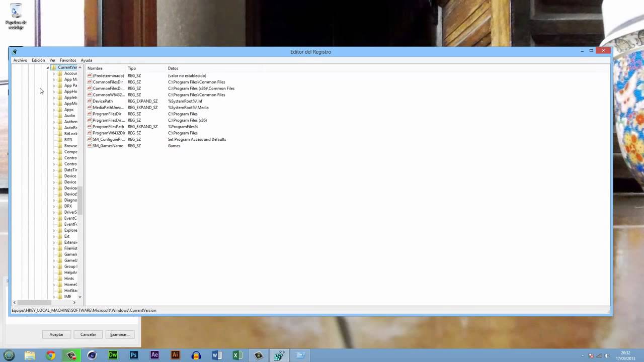Screen dimensions: 644x362
Task: Expand the Appx key arrow
Action: [x=54, y=110]
